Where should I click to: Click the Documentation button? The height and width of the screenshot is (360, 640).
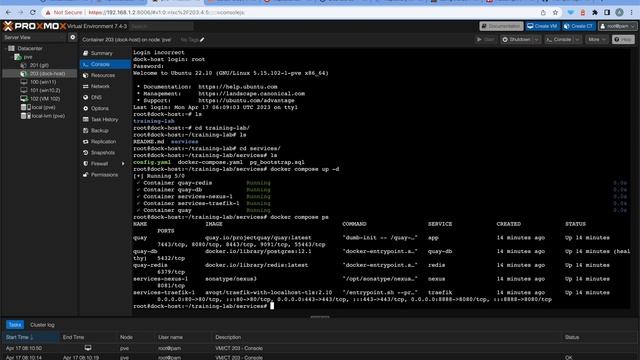[501, 26]
